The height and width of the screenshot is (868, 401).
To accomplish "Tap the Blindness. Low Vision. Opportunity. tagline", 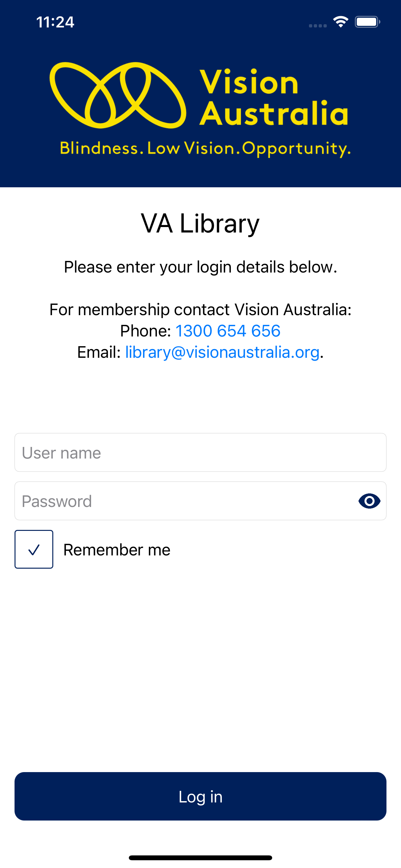I will pos(206,149).
